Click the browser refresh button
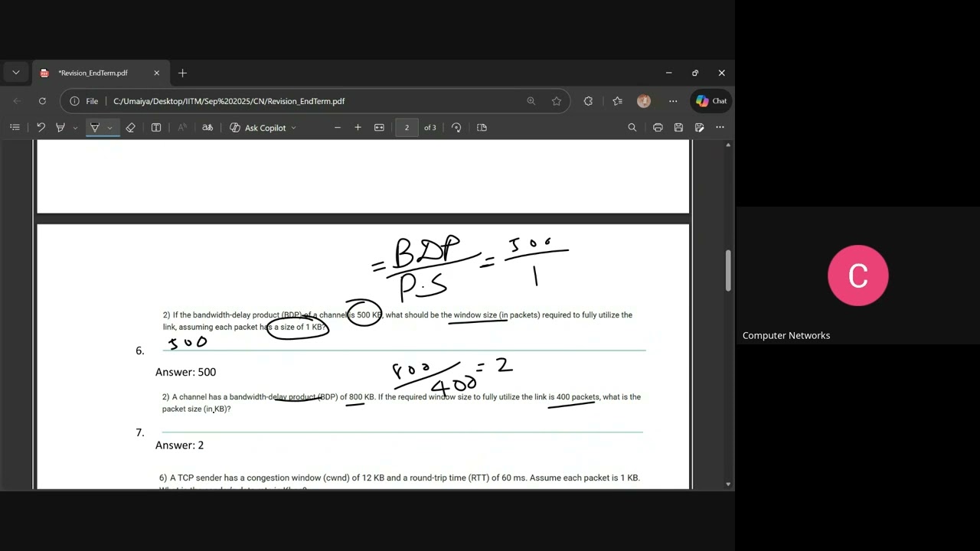Screen dimensions: 980x551 point(42,101)
